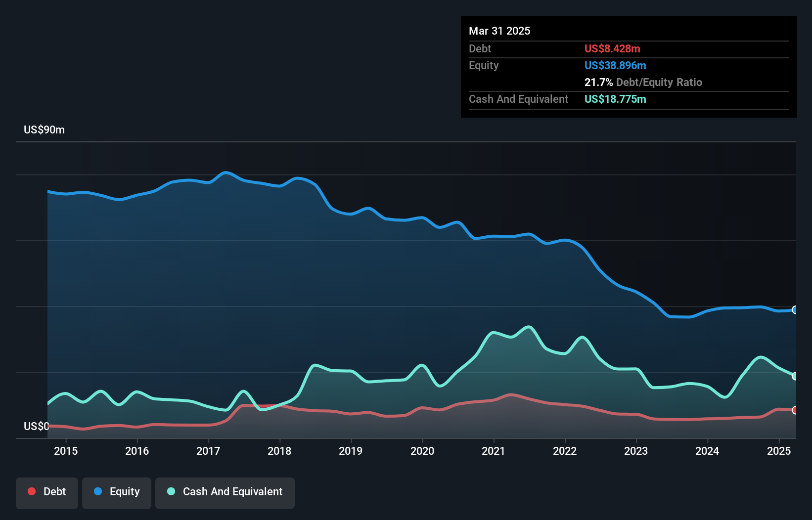Select the red Debt endpoint marker on the chart
Viewport: 812px width, 520px height.
[x=795, y=410]
